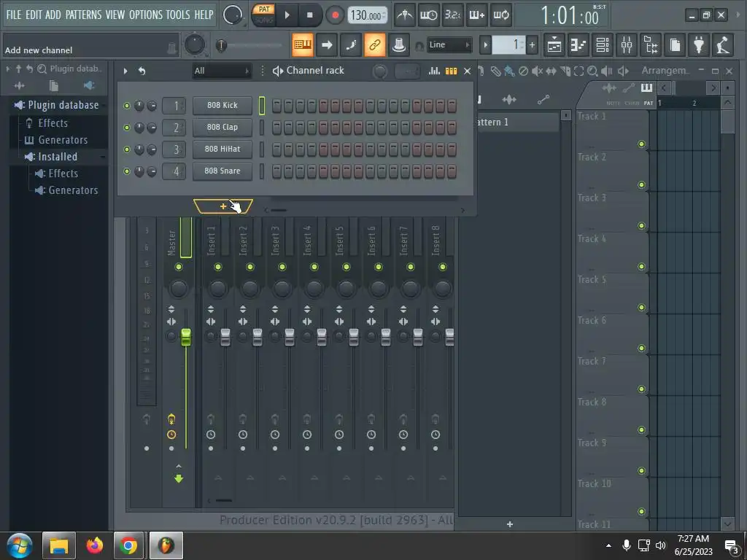Switch channel rack to step sequencer view
Screen dimensions: 747x560
point(451,71)
